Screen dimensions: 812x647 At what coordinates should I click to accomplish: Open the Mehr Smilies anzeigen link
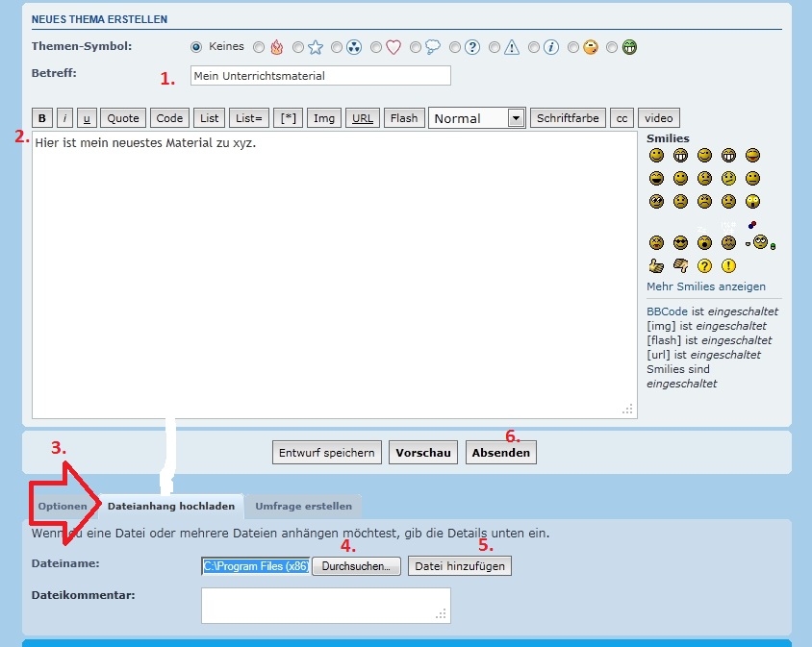pyautogui.click(x=706, y=286)
